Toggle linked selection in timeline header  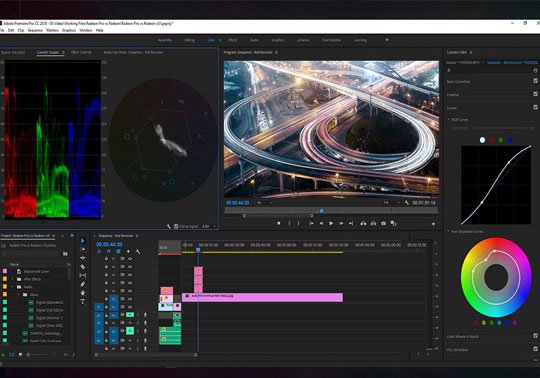pos(118,252)
